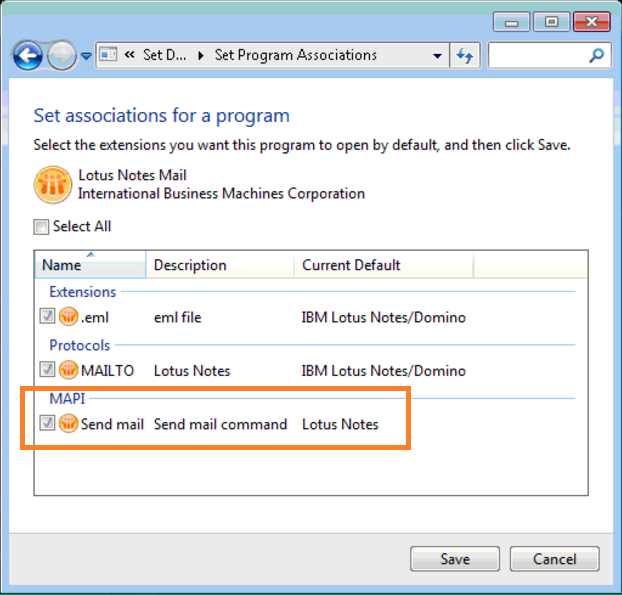Image resolution: width=622 pixels, height=595 pixels.
Task: Click the large Lotus Notes Mail icon
Action: click(x=53, y=184)
